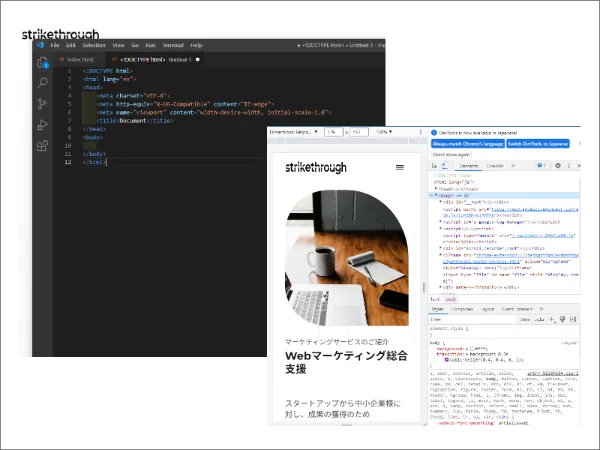600x450 pixels.
Task: Open the 100% zoom dropdown
Action: tap(381, 132)
